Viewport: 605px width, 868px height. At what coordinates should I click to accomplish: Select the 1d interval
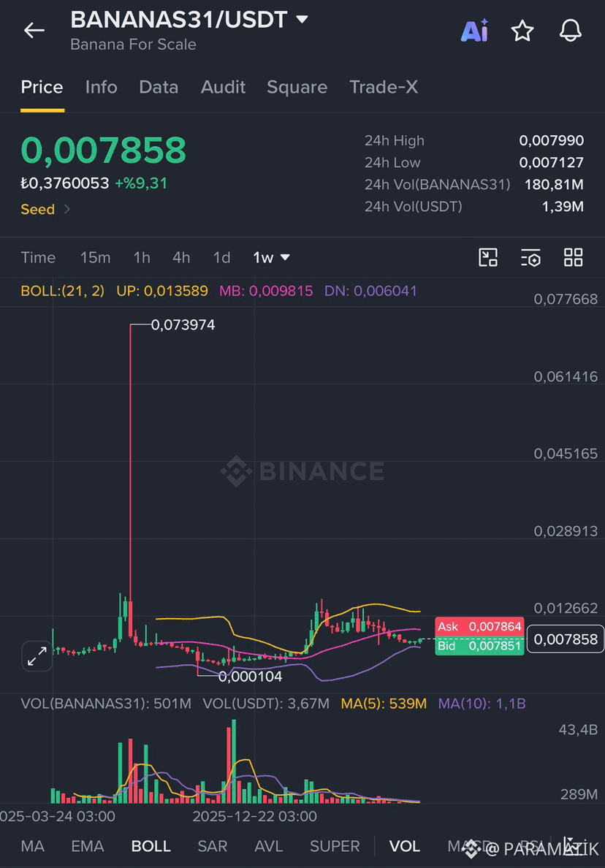point(221,257)
